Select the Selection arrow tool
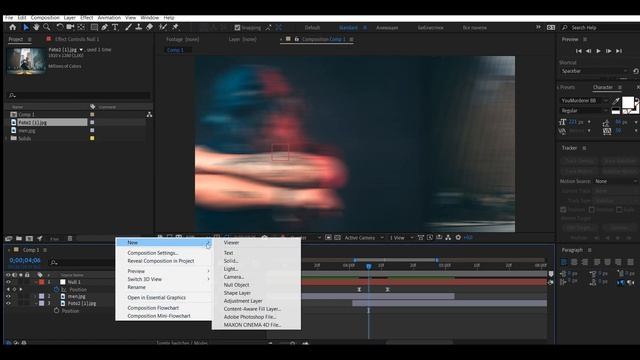This screenshot has width=640, height=360. click(x=26, y=27)
